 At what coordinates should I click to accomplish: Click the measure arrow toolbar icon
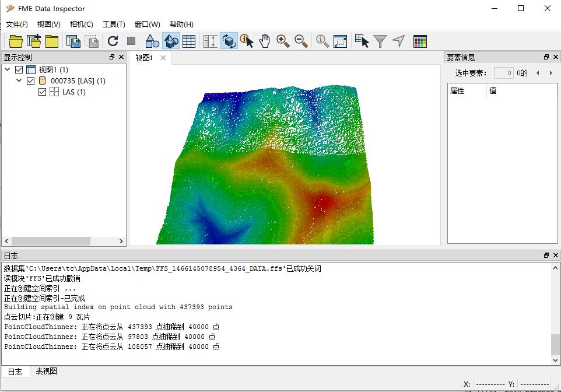[398, 41]
